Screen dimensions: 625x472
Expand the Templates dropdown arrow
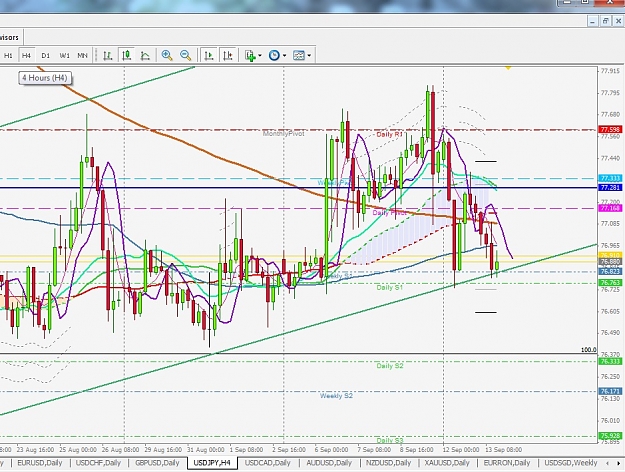(x=309, y=55)
